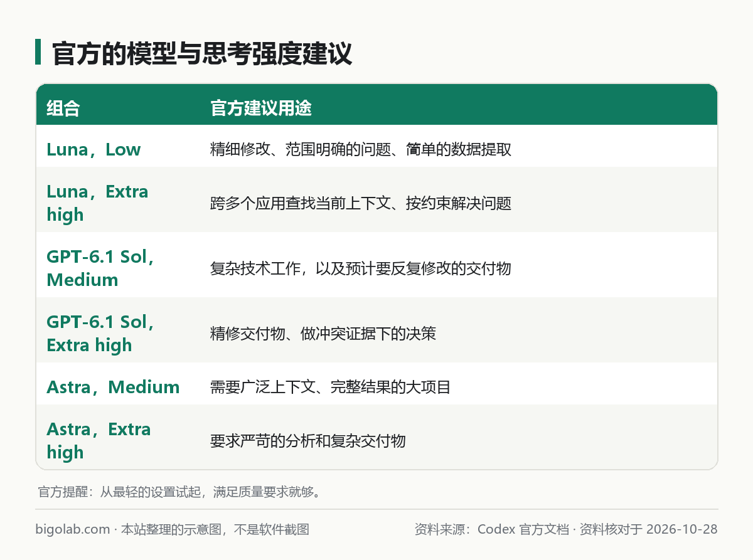753x560 pixels.
Task: Select the Astra, Medium row label
Action: click(114, 387)
